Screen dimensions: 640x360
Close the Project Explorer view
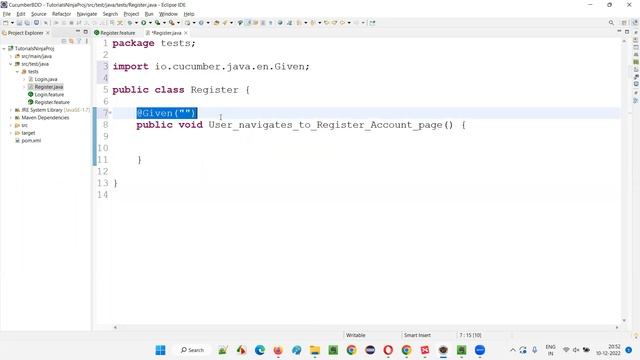[48, 33]
